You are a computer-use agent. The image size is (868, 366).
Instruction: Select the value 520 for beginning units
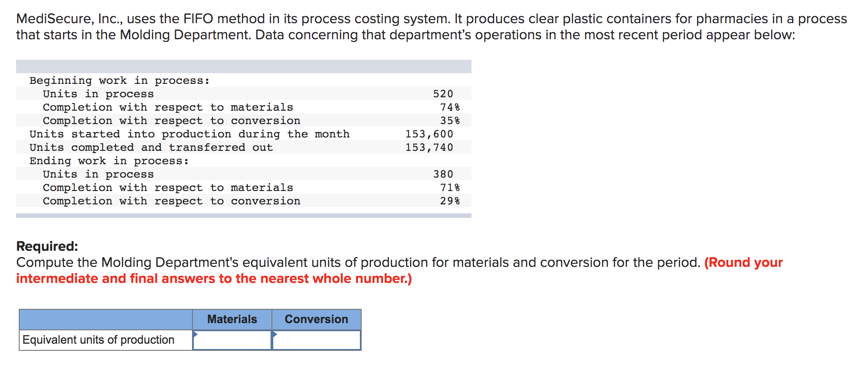(442, 94)
